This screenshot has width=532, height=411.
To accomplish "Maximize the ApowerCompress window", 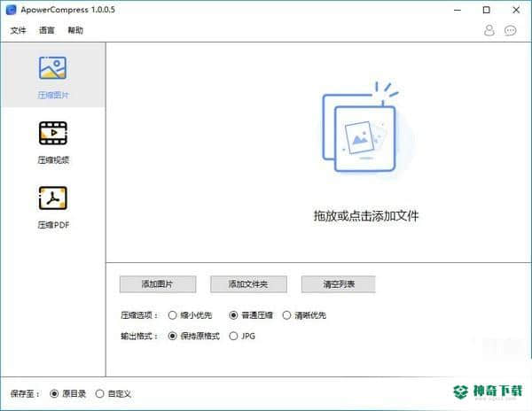I will click(486, 10).
